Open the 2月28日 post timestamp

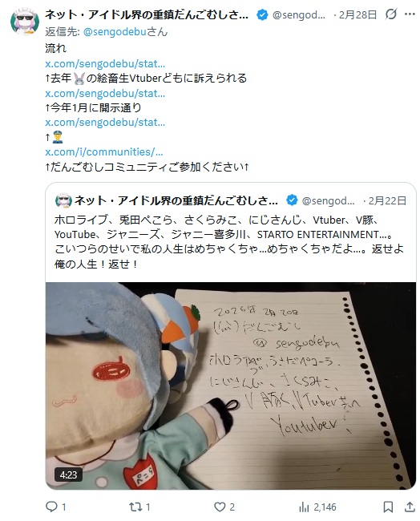[x=357, y=14]
